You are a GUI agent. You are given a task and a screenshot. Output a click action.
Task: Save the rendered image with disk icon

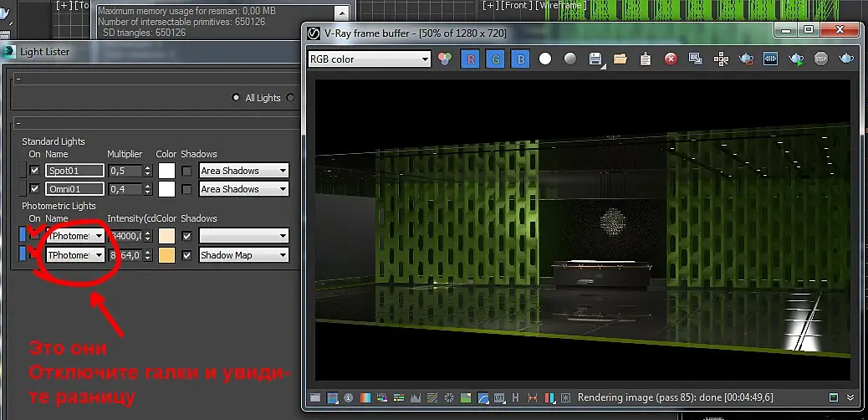click(x=595, y=59)
